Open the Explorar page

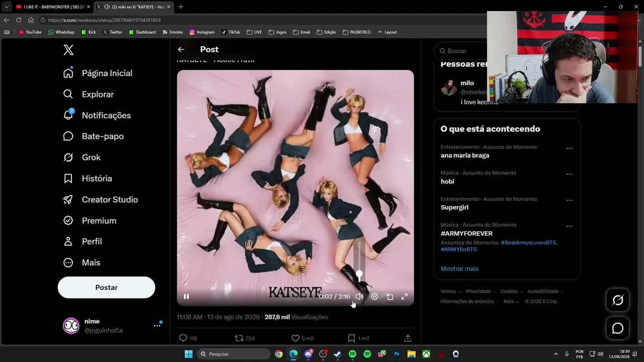pyautogui.click(x=89, y=94)
